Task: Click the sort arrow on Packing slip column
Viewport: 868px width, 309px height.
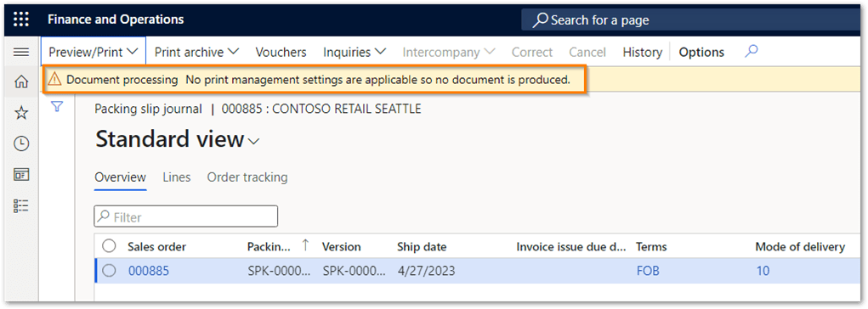Action: (305, 246)
